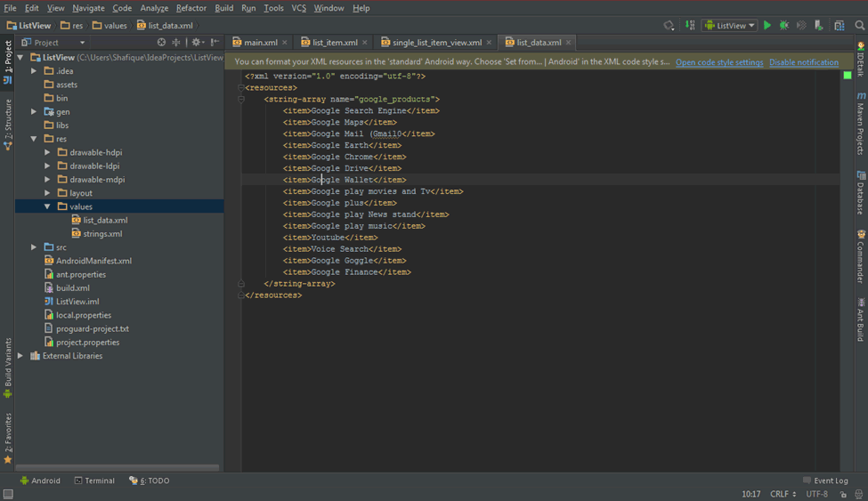The height and width of the screenshot is (501, 868).
Task: Click the values breadcrumb in navigation bar
Action: pos(110,26)
